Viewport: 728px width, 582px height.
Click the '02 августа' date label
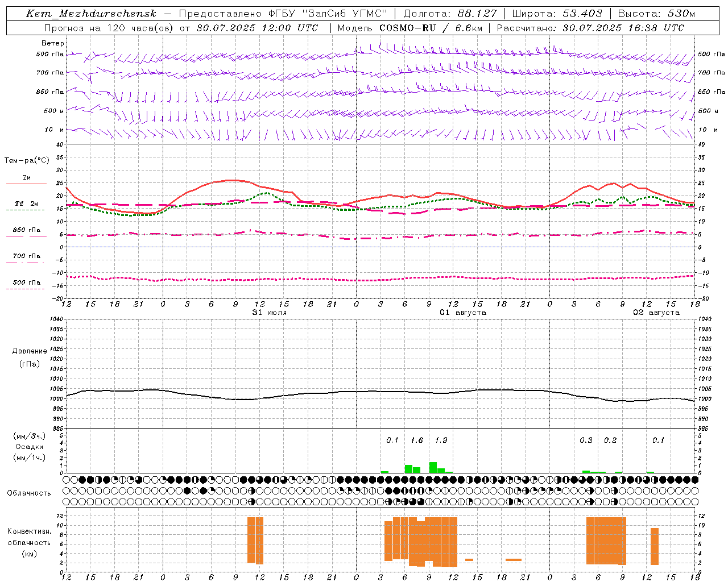coord(656,313)
